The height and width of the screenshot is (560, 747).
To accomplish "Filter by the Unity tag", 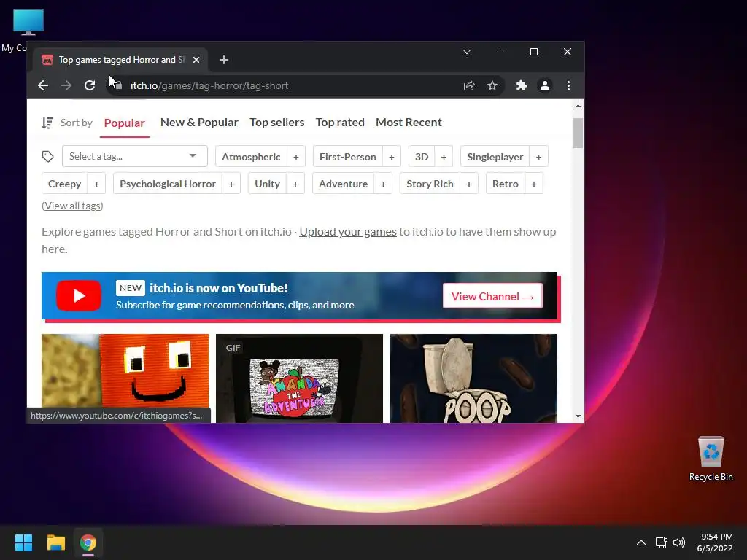I will click(267, 184).
